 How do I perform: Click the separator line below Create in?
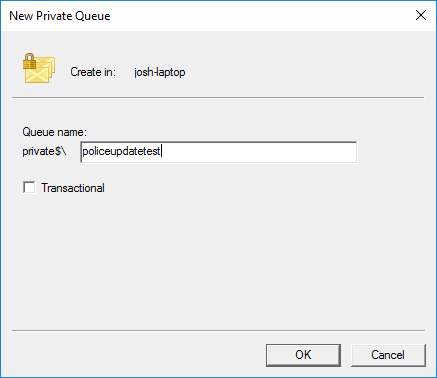click(x=218, y=98)
